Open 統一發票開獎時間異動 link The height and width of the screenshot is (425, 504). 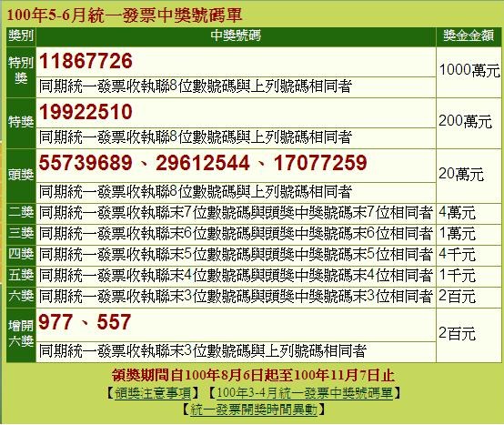254,410
